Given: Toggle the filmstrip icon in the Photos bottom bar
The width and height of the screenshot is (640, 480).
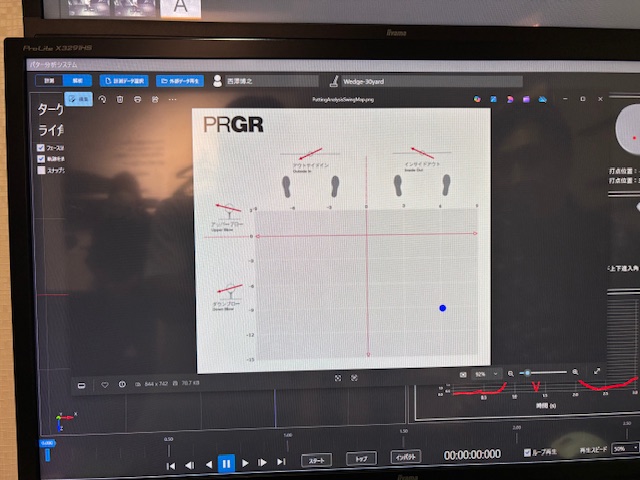Looking at the screenshot, I should point(82,385).
